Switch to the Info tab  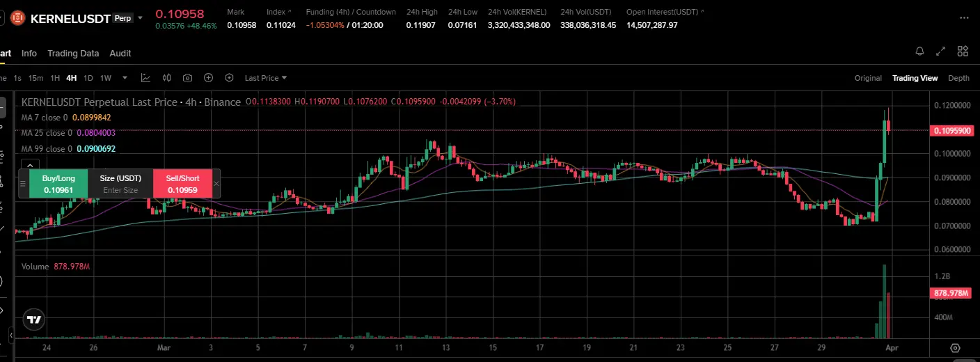(29, 53)
